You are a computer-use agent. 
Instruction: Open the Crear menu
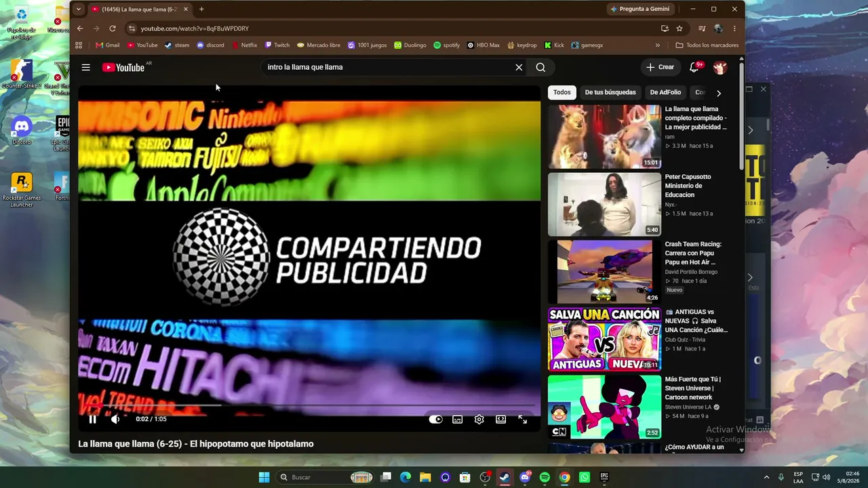coord(660,67)
